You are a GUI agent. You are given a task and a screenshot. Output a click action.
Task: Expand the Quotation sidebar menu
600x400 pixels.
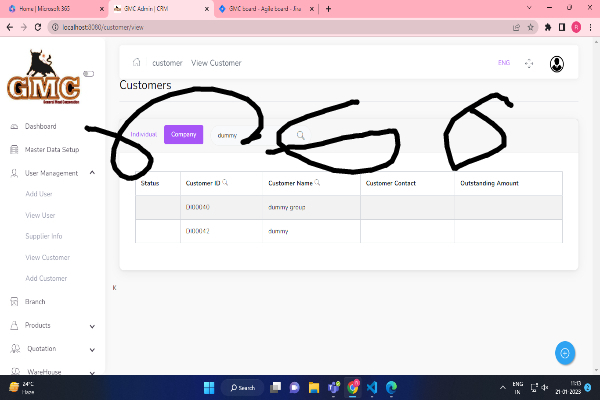[92, 349]
